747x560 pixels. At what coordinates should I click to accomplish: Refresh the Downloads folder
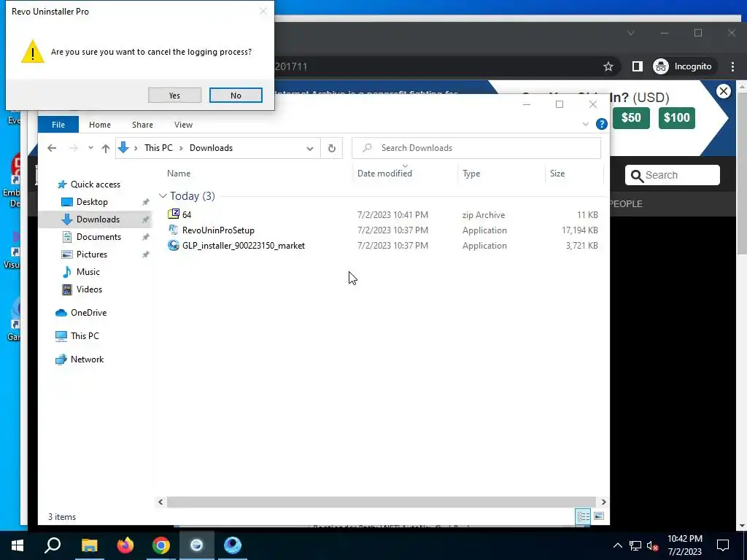coord(332,148)
